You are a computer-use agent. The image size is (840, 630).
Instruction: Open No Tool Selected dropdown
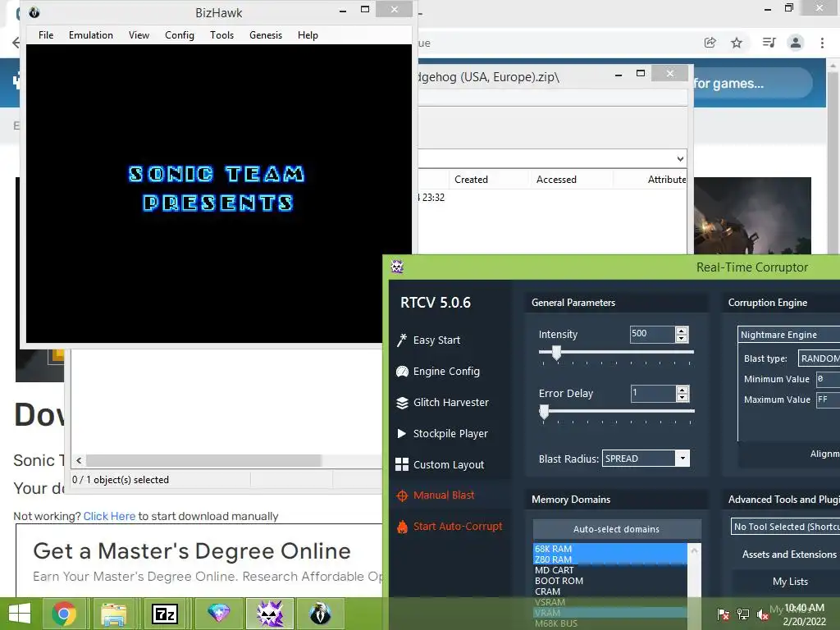[x=785, y=527]
